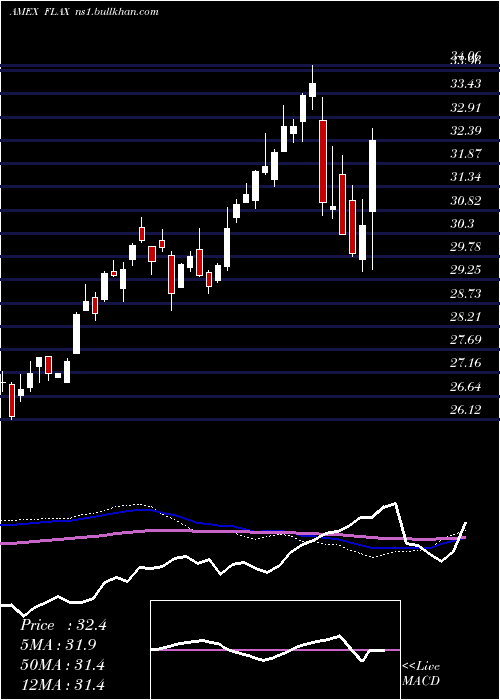Viewport: 500px width, 700px height.
Task: Click the 32.91 price axis label
Action: click(x=466, y=107)
